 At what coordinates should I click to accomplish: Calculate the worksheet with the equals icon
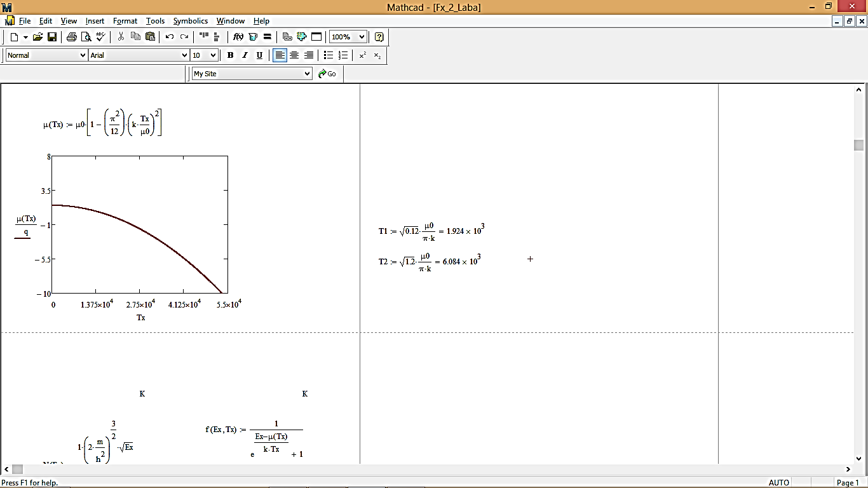coord(267,37)
